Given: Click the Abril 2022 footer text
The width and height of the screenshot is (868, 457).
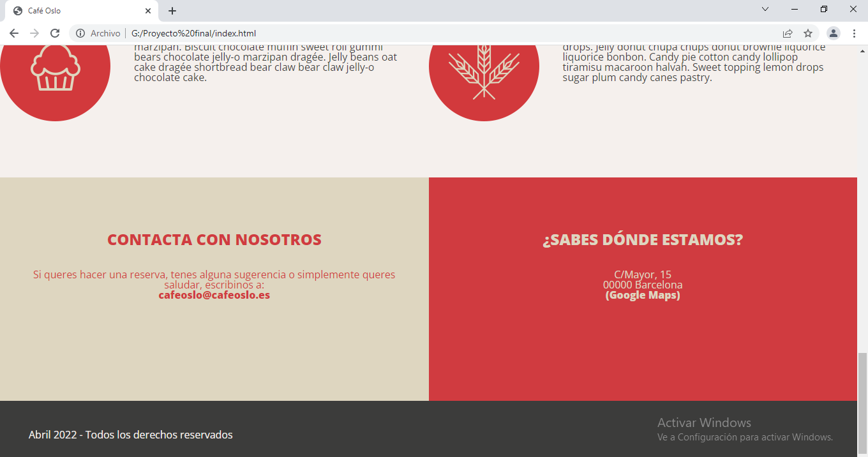Looking at the screenshot, I should tap(131, 435).
